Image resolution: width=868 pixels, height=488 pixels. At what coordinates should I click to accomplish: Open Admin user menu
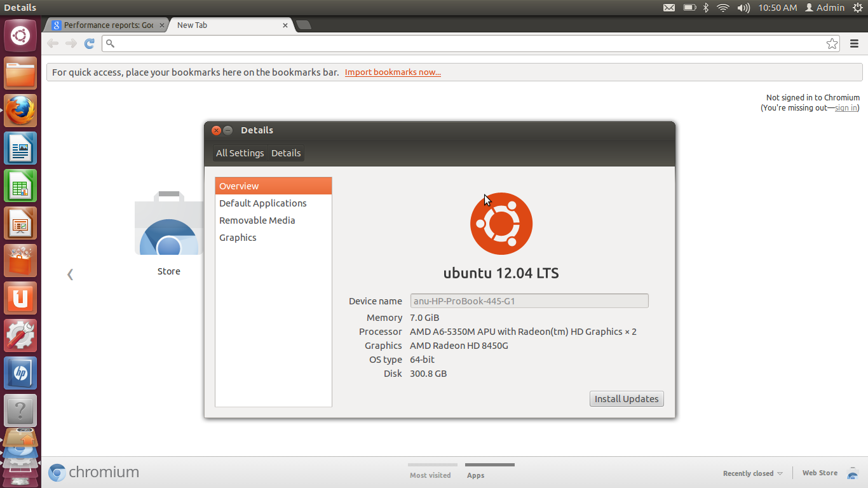pyautogui.click(x=825, y=8)
